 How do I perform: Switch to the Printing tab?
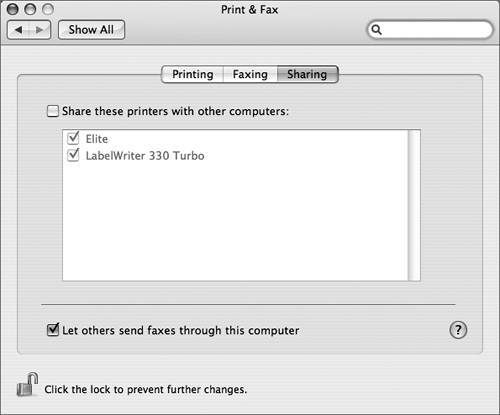point(192,74)
